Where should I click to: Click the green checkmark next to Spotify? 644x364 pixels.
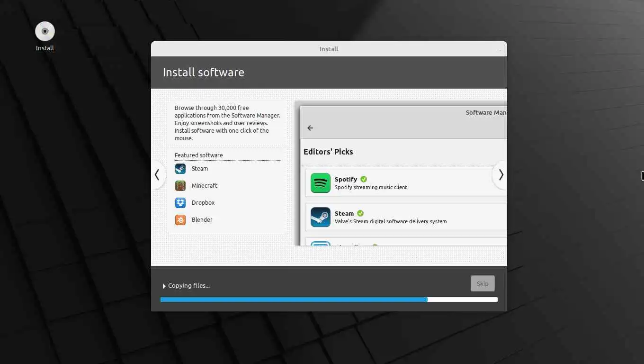pyautogui.click(x=364, y=179)
